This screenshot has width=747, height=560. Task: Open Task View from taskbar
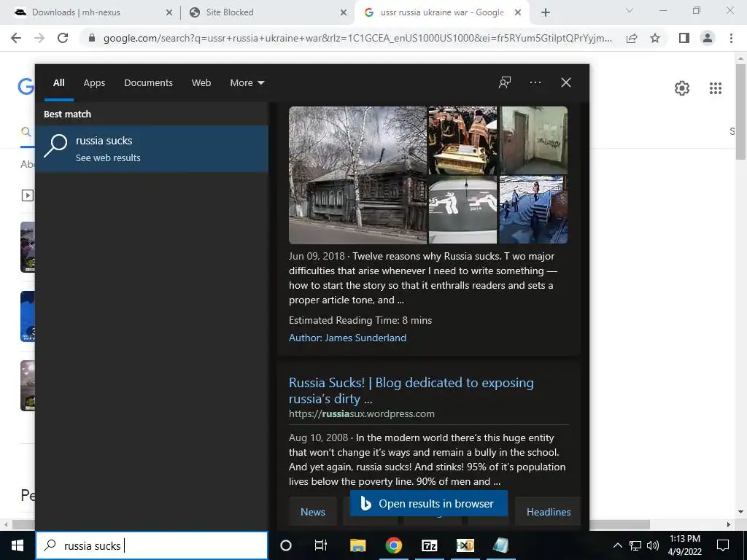click(321, 545)
